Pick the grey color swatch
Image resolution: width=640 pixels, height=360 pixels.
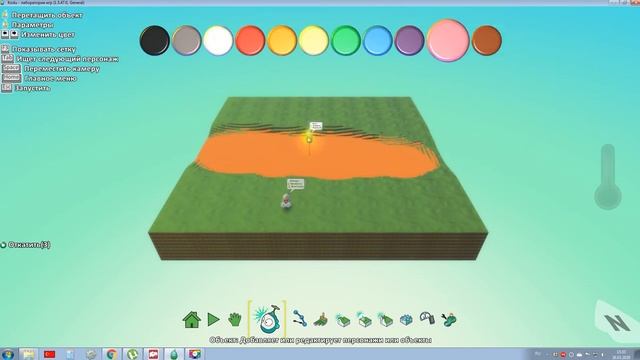187,40
